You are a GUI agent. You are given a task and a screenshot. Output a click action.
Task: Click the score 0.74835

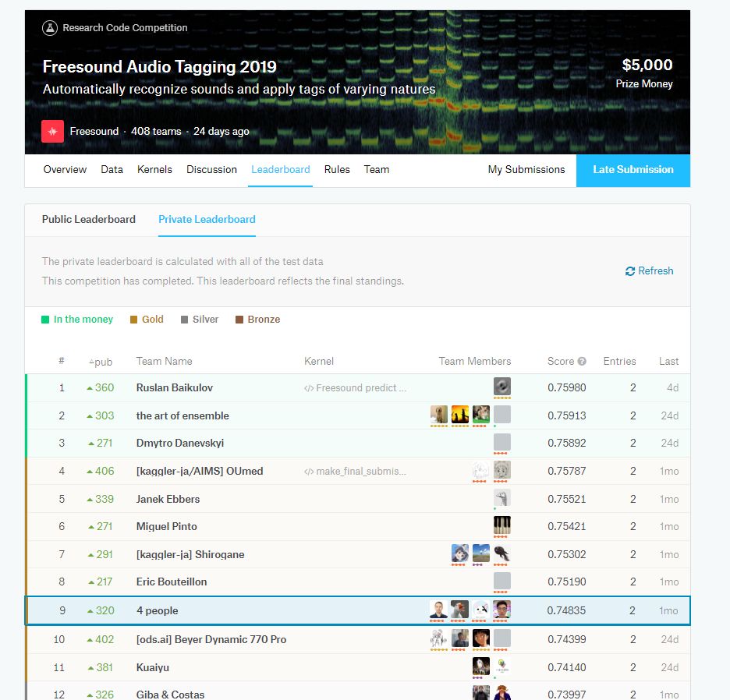566,610
